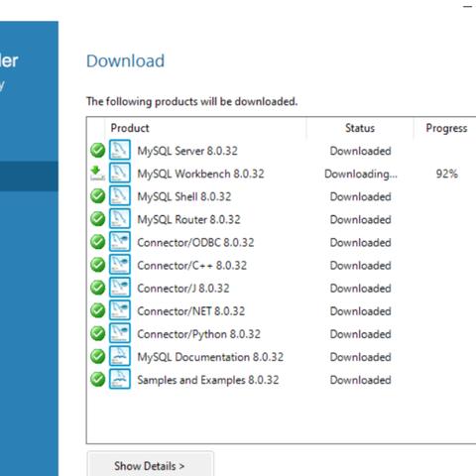Click the green checkmark beside Connector/NET 8.0.32

tap(98, 310)
